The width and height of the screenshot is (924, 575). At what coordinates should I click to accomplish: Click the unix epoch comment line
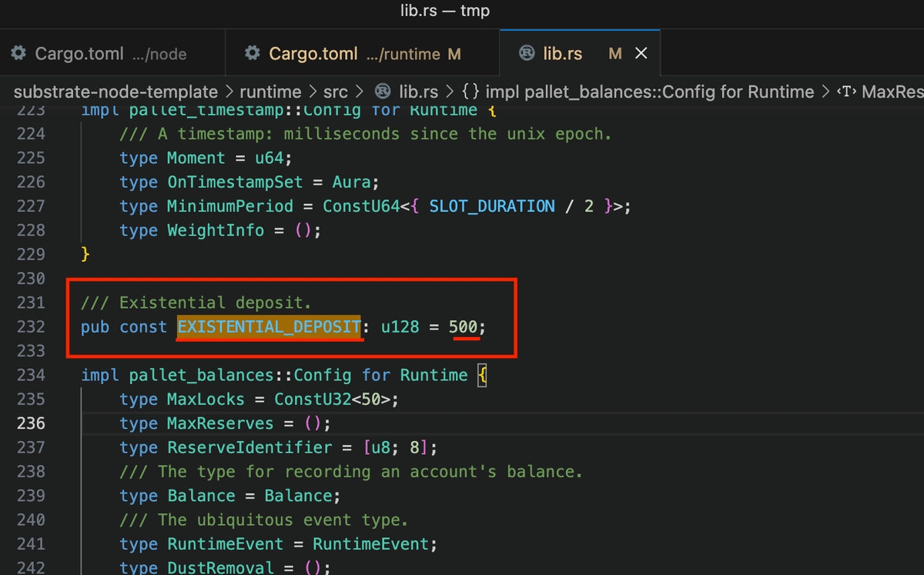click(366, 134)
